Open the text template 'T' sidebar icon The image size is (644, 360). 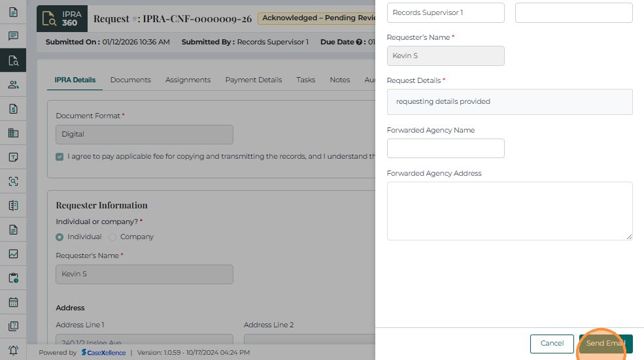click(13, 157)
